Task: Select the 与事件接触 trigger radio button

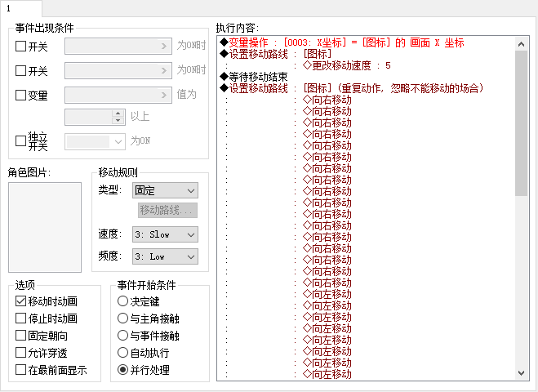Action: tap(122, 336)
